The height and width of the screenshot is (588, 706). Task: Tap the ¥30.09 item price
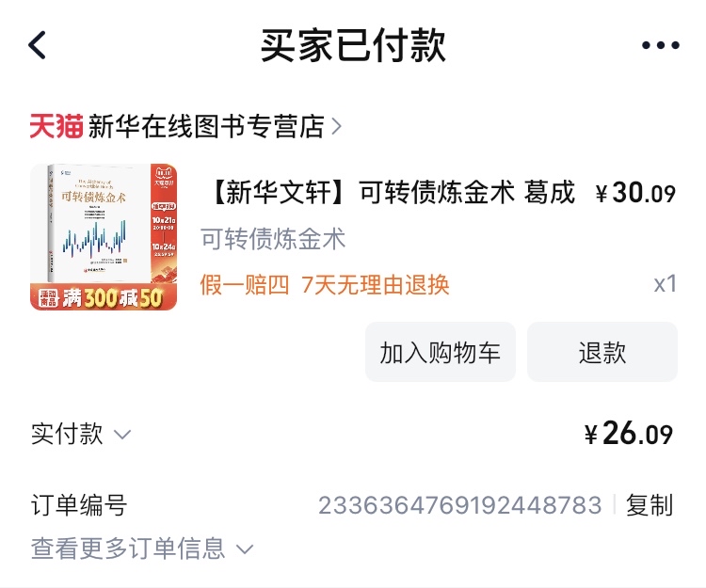(635, 193)
